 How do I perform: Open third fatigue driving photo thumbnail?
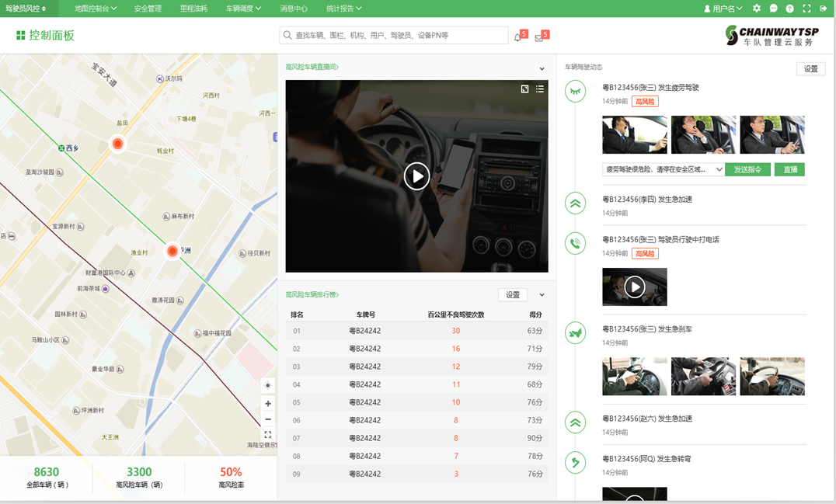(x=772, y=135)
